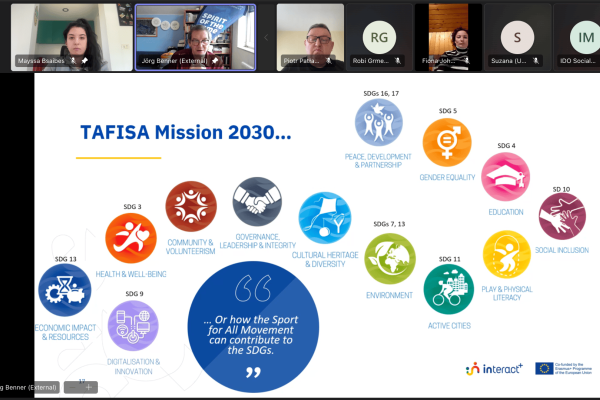The height and width of the screenshot is (400, 600).
Task: Click the Cultural Heritage & Diversity icon
Action: click(324, 218)
